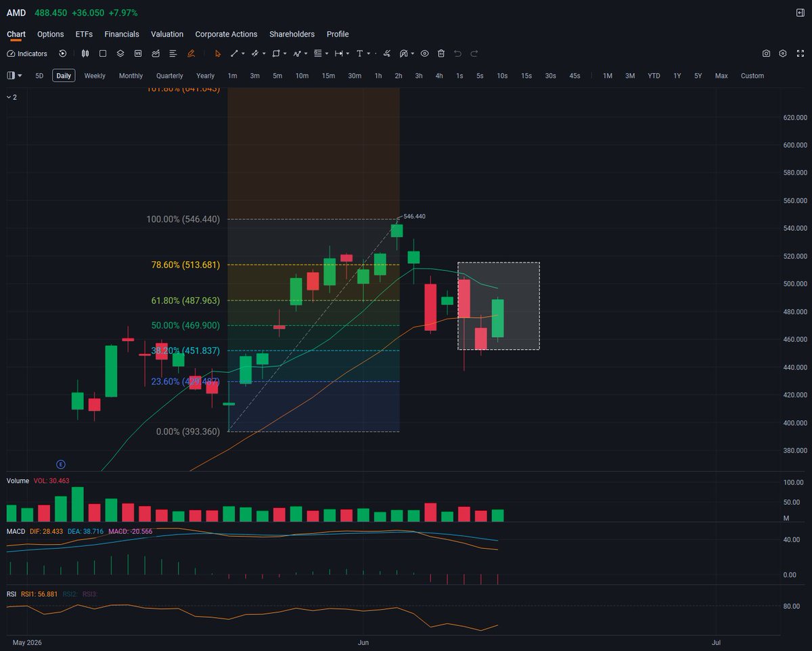Screen dimensions: 812x651
Task: Switch to ETFs tab
Action: pyautogui.click(x=84, y=34)
